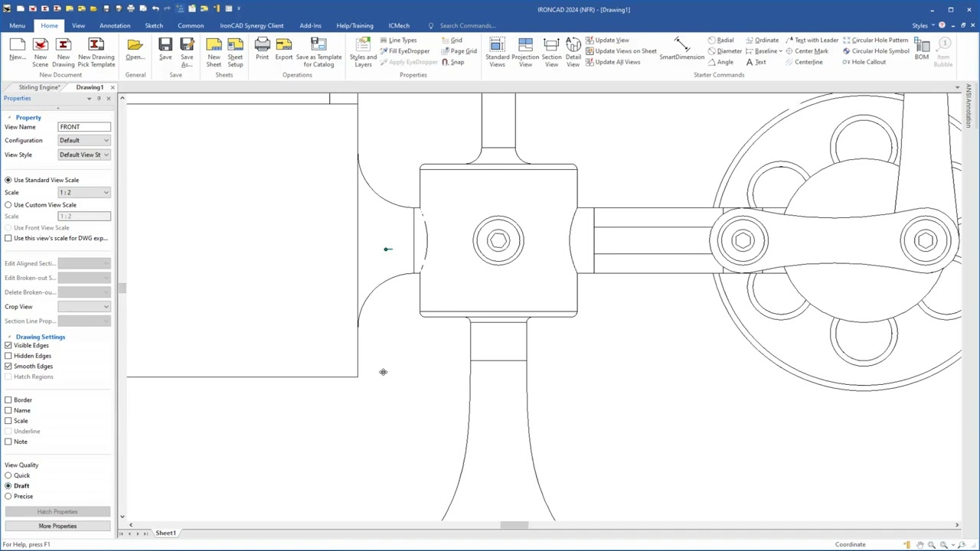The image size is (980, 551).
Task: Select Precise view quality
Action: (8, 497)
